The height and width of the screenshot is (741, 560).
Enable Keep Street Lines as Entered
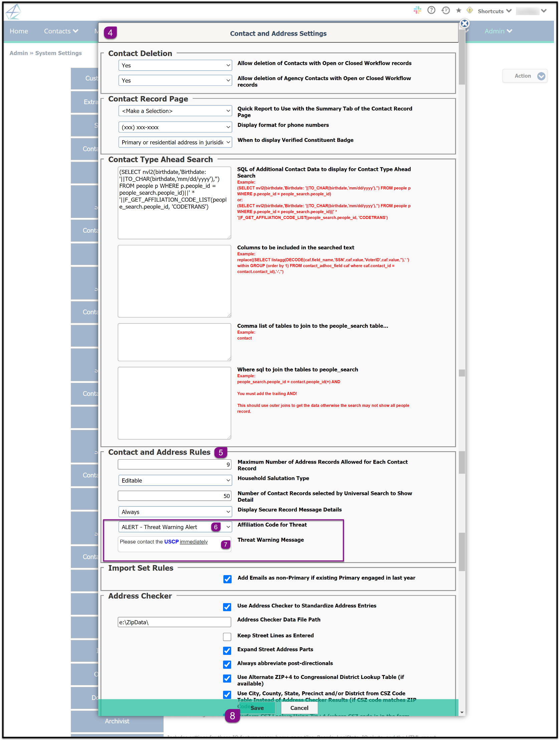pyautogui.click(x=227, y=637)
